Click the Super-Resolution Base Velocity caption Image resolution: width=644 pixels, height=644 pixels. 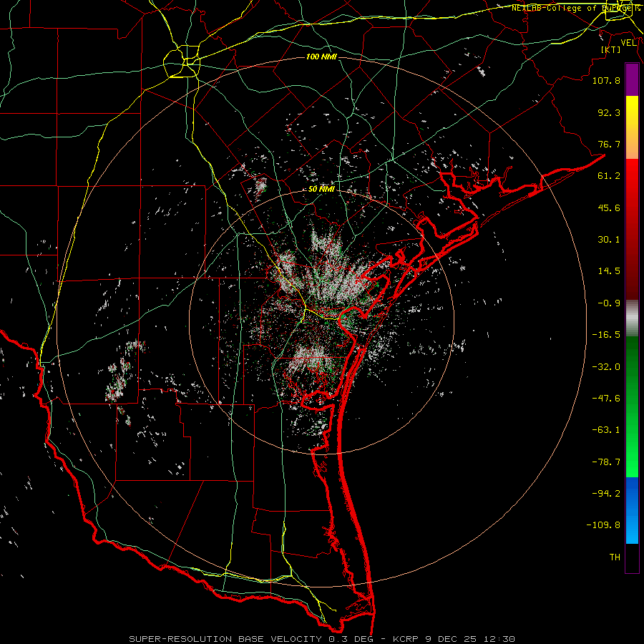(321, 639)
